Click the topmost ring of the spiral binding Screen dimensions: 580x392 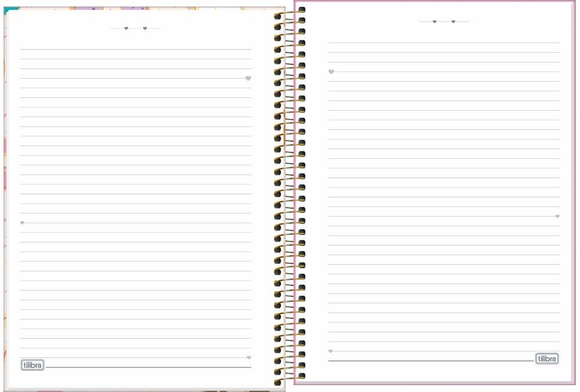point(289,13)
